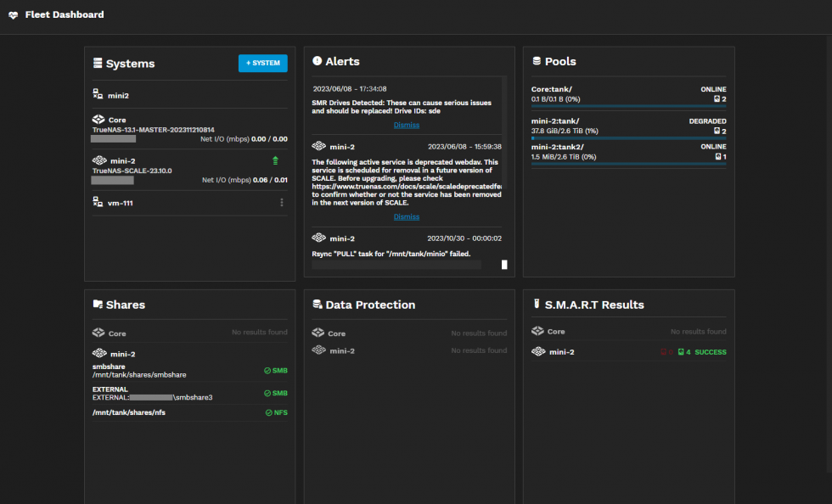Image resolution: width=832 pixels, height=504 pixels.
Task: Click the Systems panel header icon
Action: tap(97, 63)
